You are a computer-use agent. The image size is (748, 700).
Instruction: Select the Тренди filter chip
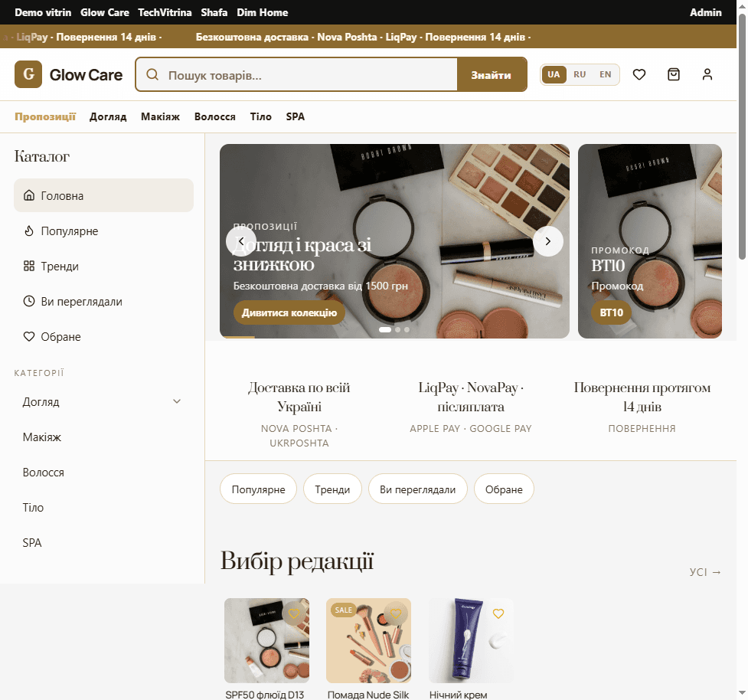click(332, 489)
